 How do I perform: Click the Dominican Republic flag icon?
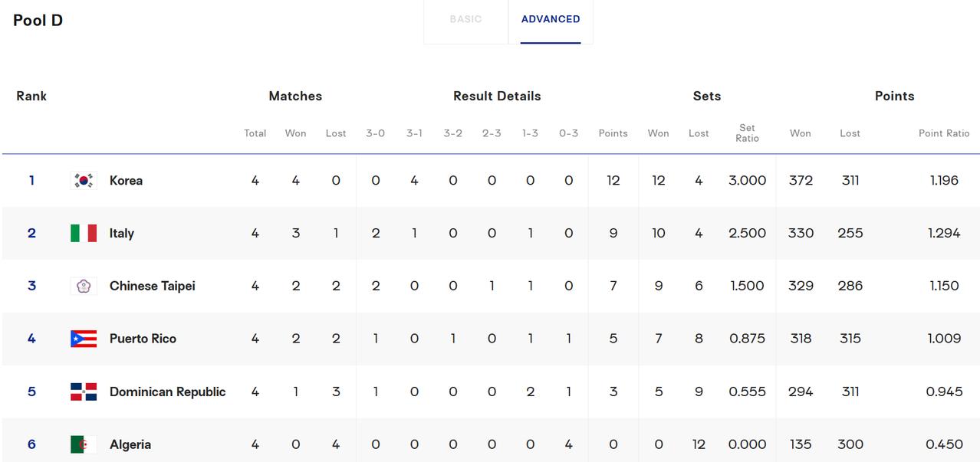84,392
